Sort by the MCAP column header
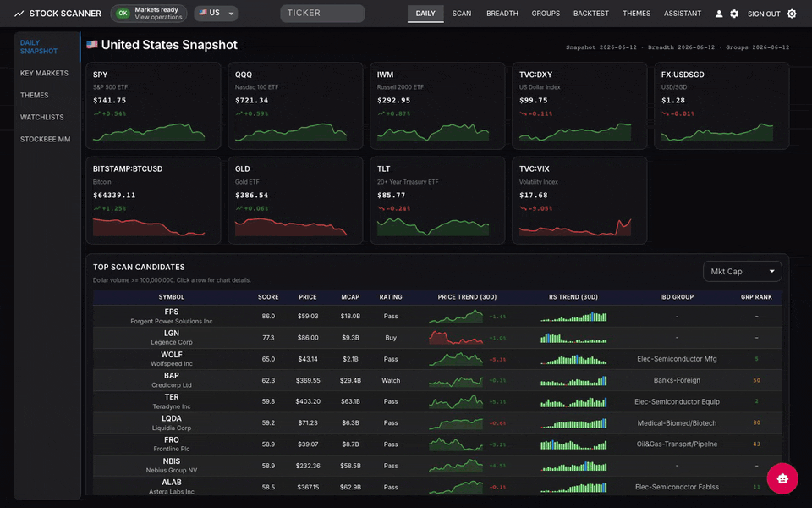Image resolution: width=812 pixels, height=508 pixels. point(350,297)
